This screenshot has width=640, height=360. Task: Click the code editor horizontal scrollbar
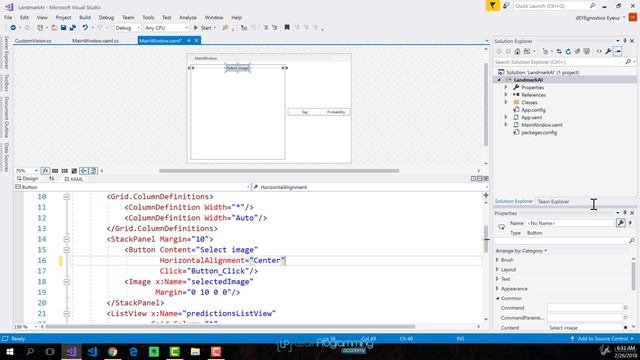231,327
